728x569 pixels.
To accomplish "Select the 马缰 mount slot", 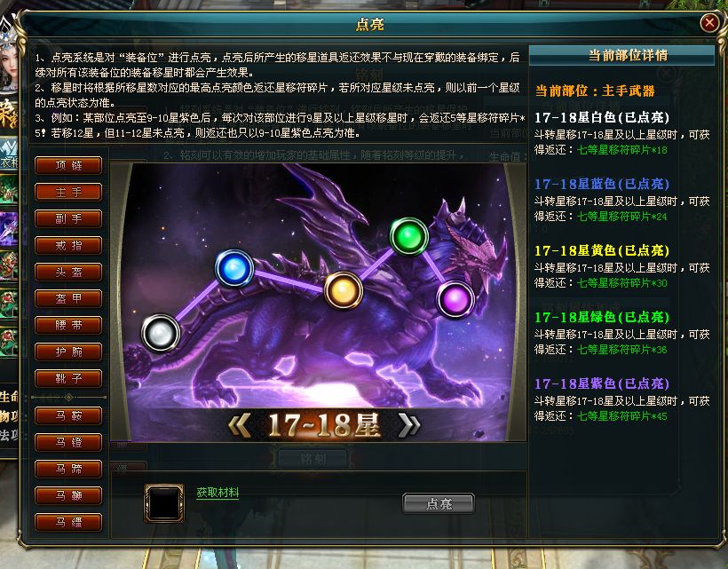I will (68, 522).
